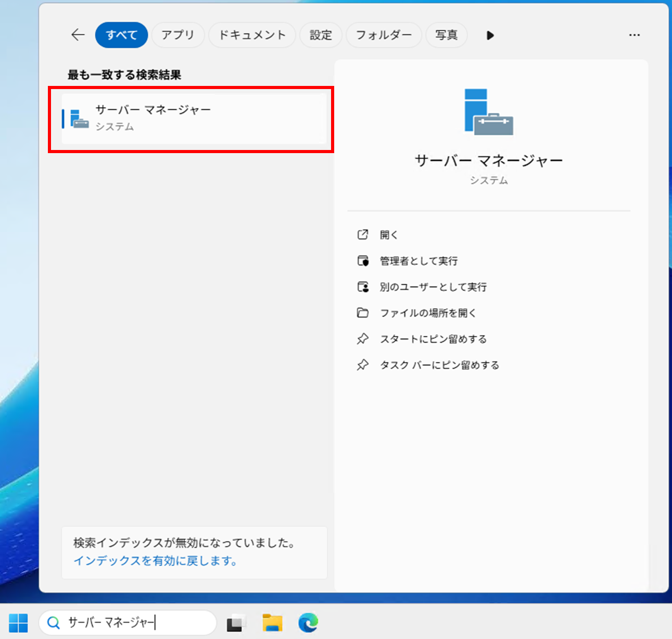This screenshot has height=639, width=672.
Task: Select the サーバー マネージャー search result
Action: 194,119
